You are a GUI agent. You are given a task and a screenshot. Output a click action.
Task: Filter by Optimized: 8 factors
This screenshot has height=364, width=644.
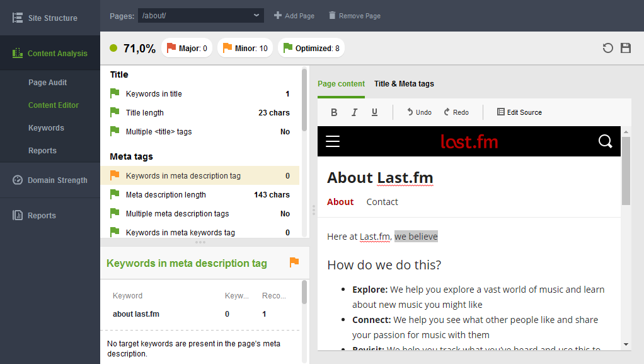(x=311, y=48)
